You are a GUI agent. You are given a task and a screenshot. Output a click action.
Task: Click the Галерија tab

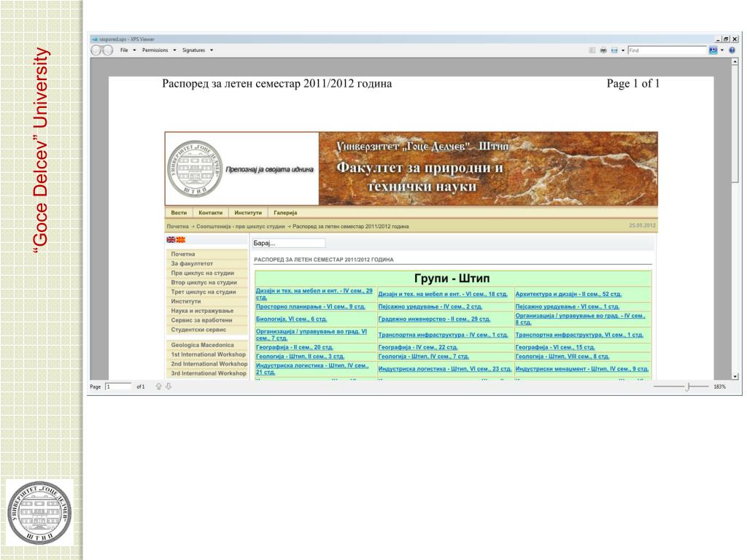click(x=285, y=213)
